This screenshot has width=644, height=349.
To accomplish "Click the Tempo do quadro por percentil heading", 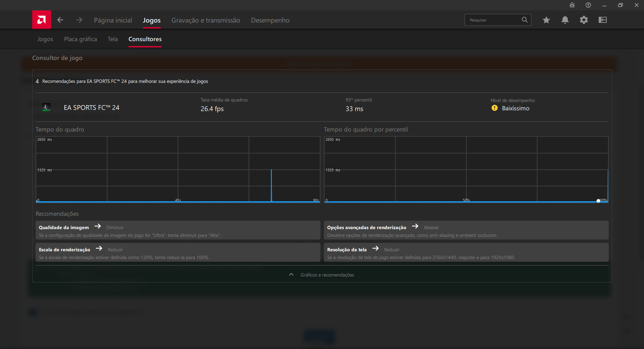I will coord(366,129).
